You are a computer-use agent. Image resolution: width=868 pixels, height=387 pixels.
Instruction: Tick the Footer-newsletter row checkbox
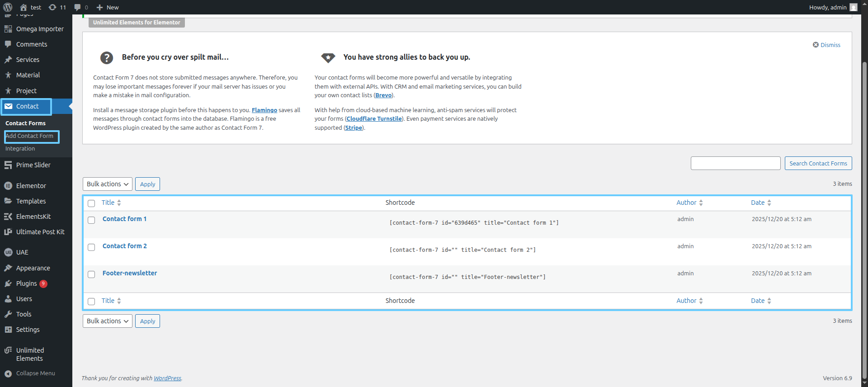coord(91,274)
